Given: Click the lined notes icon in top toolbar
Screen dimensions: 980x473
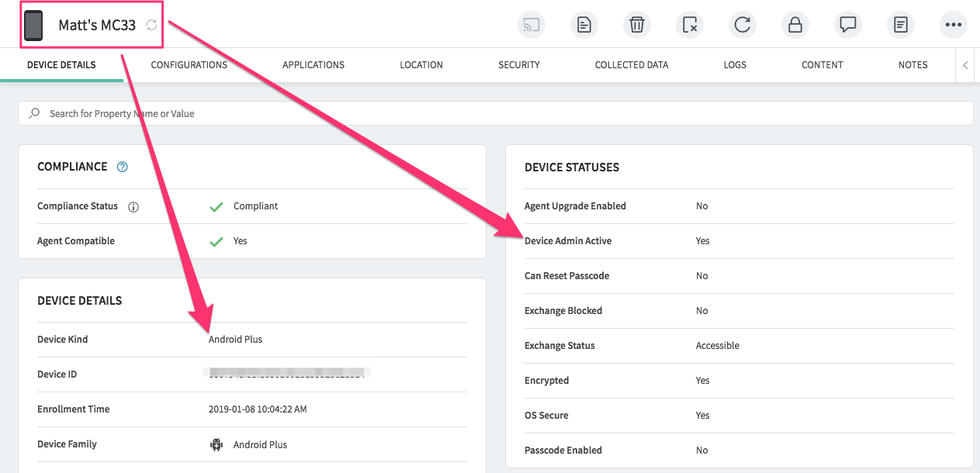Looking at the screenshot, I should tap(900, 25).
